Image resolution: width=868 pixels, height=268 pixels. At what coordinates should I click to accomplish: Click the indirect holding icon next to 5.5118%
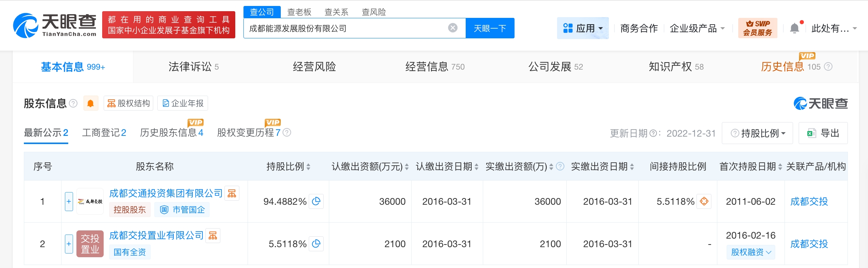[x=704, y=201]
